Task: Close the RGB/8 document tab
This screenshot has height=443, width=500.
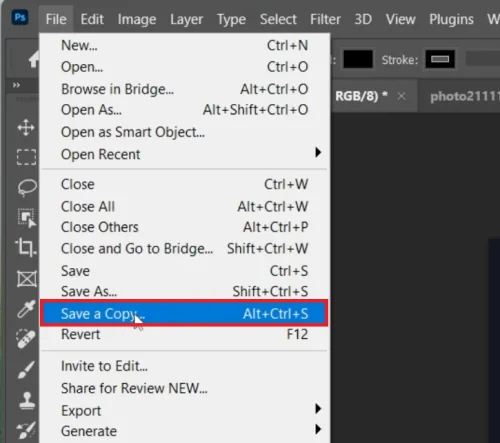Action: click(x=402, y=96)
